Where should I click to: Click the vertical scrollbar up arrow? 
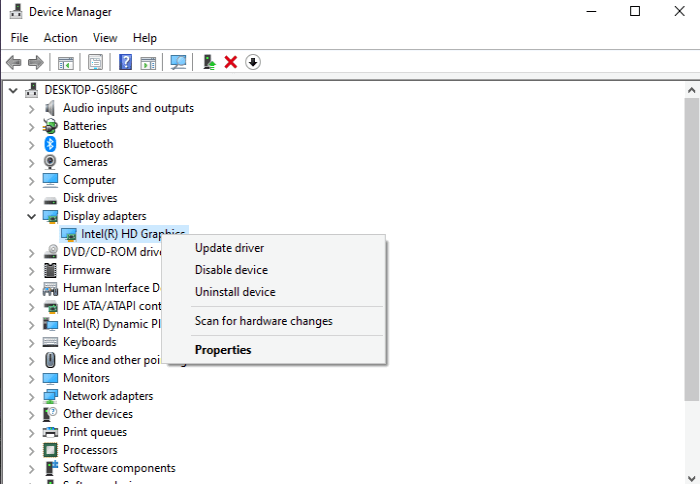tap(692, 90)
